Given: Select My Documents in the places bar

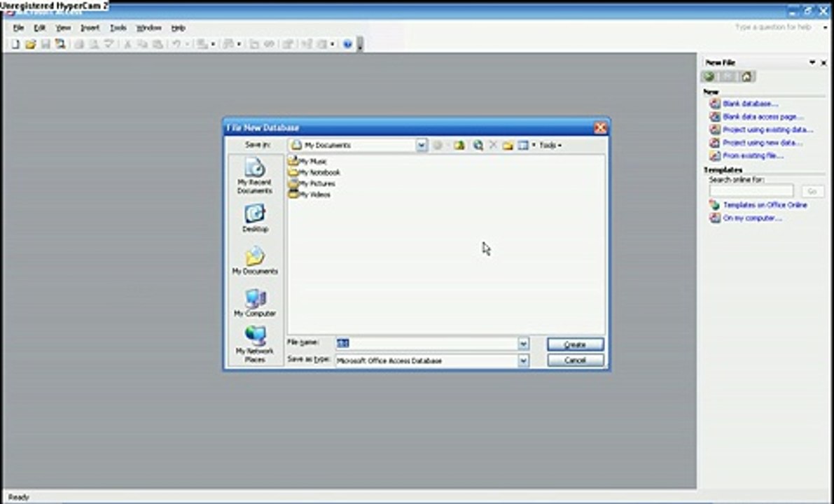Looking at the screenshot, I should (255, 260).
